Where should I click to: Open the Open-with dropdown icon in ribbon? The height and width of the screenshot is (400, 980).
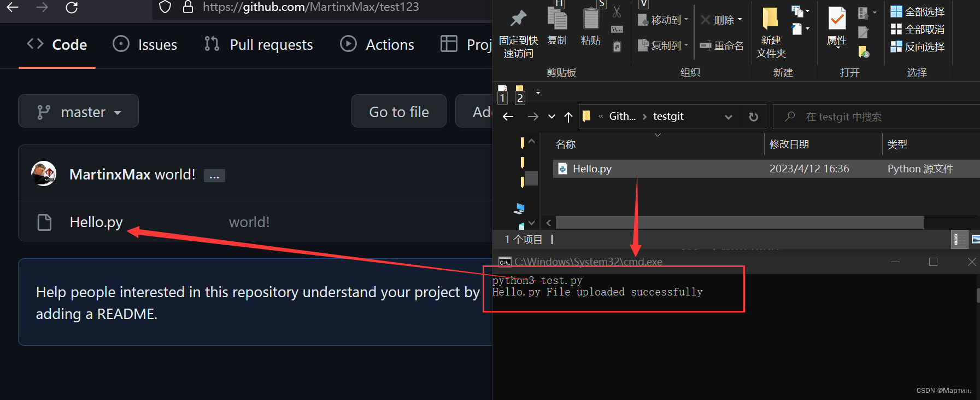tap(867, 13)
